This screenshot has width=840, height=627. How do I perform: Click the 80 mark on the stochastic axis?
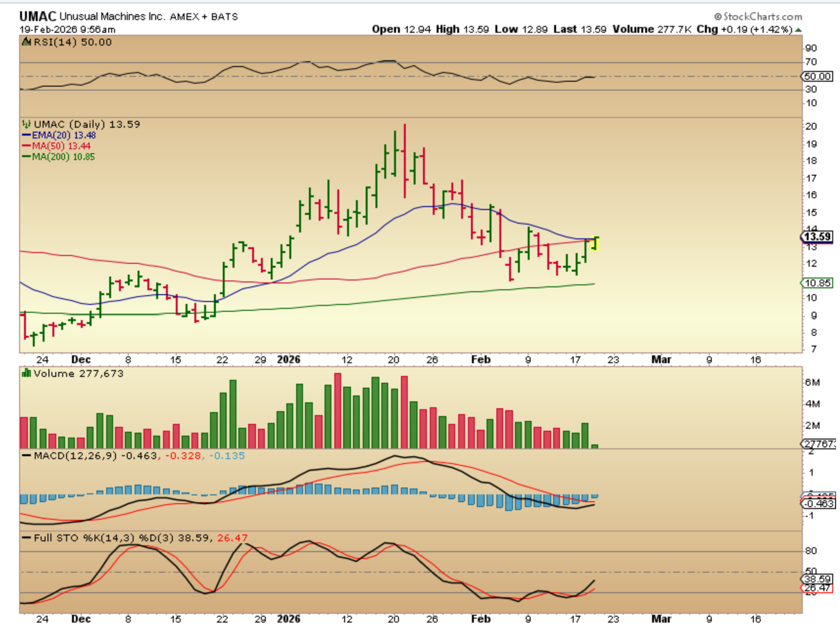pos(811,551)
